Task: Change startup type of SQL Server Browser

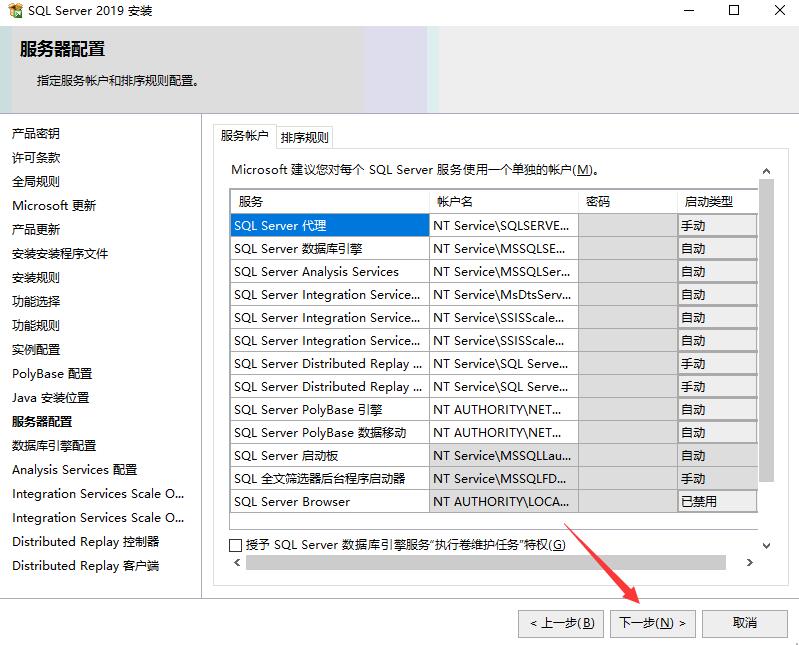Action: click(717, 501)
